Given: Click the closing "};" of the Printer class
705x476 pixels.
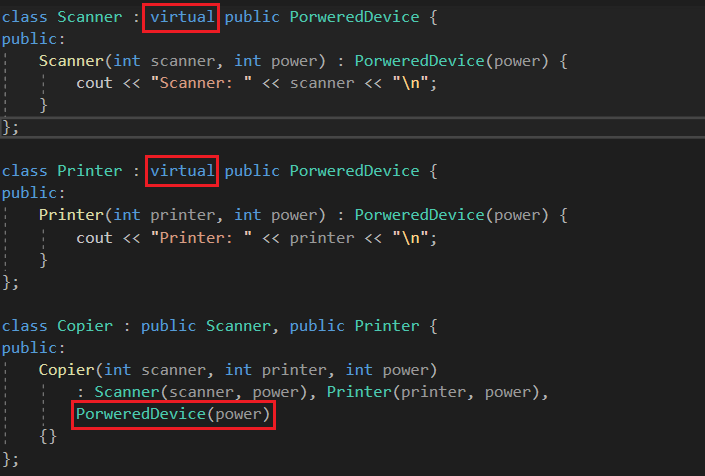Looking at the screenshot, I should (10, 282).
